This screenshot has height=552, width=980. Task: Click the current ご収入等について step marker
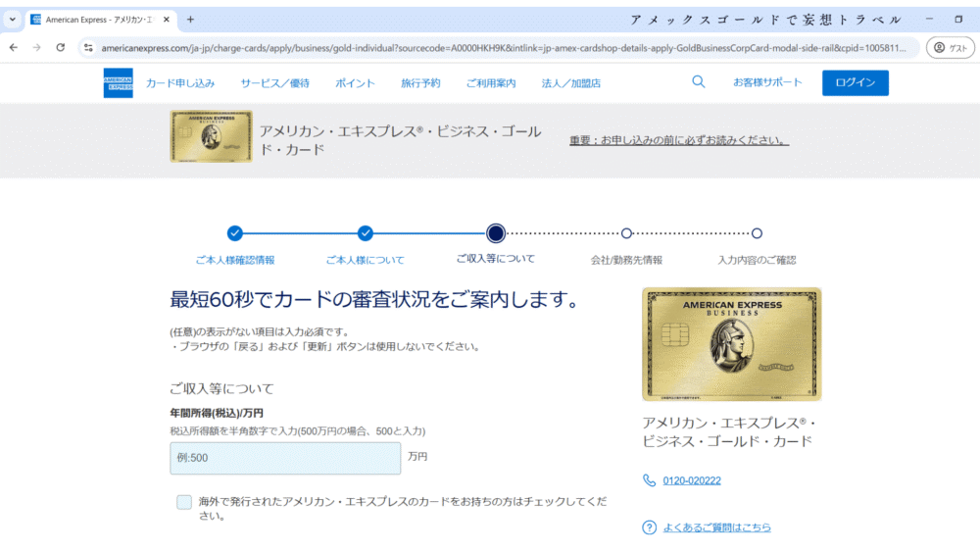(x=496, y=233)
